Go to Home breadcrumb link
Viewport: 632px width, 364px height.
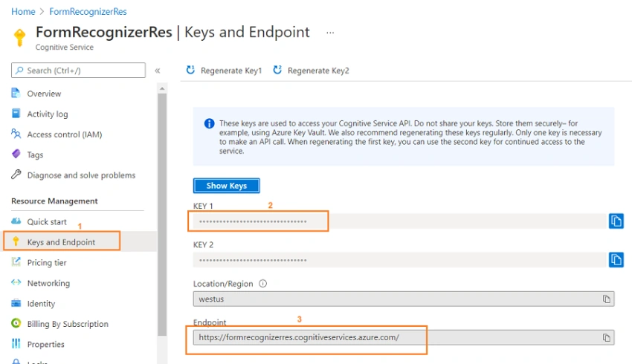click(x=23, y=12)
